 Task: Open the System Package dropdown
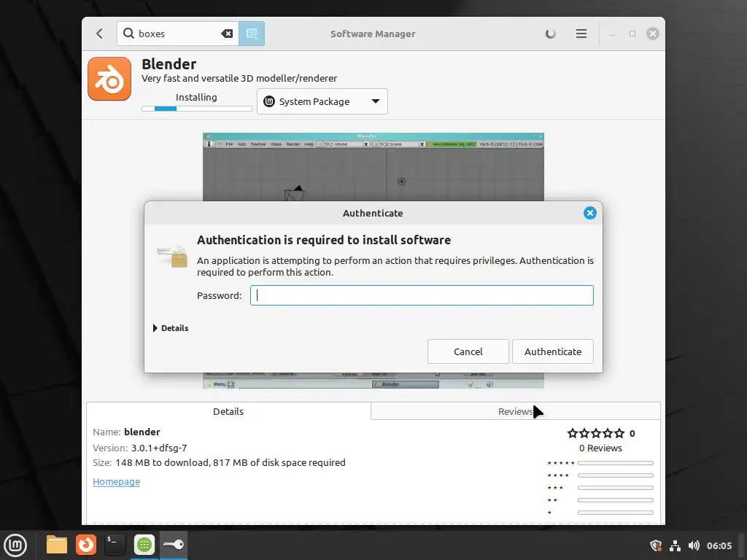[x=322, y=101]
